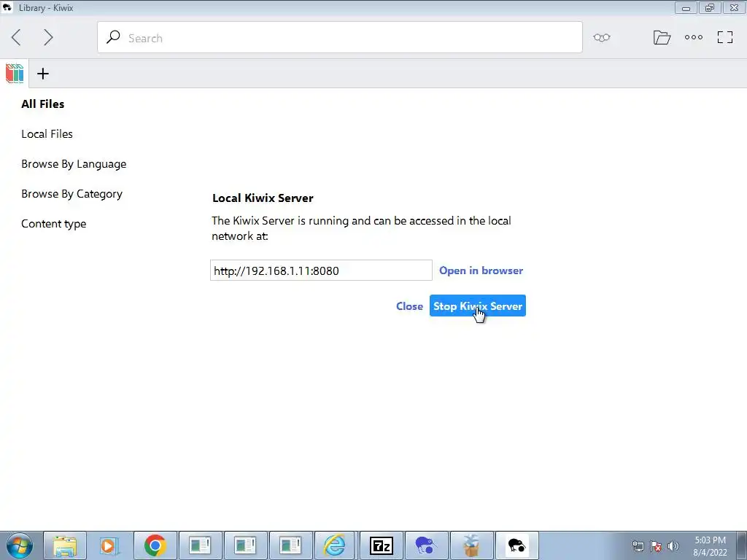This screenshot has width=747, height=560.
Task: Open File Explorer from taskbar
Action: [65, 545]
